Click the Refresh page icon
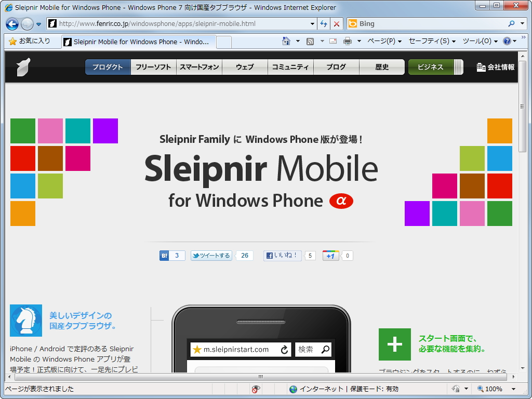 324,24
